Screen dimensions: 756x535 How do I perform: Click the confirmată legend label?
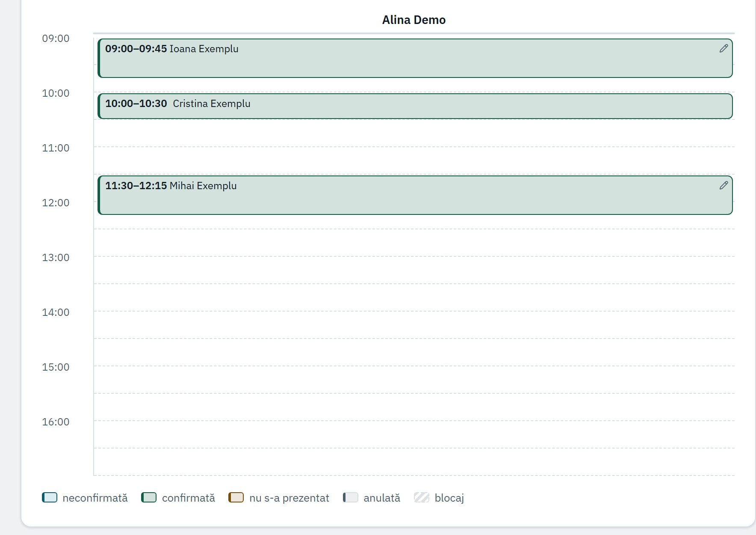189,498
